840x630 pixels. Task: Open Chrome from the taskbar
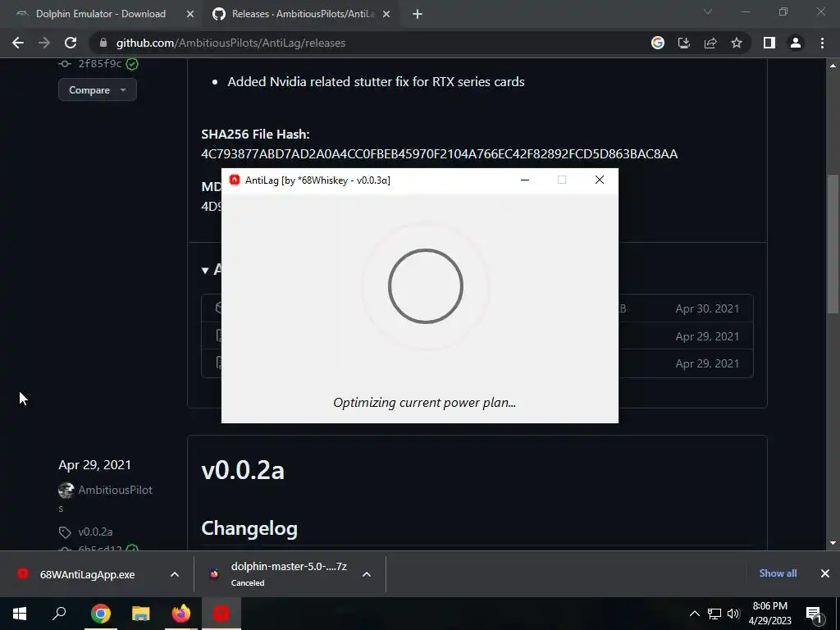(x=101, y=614)
